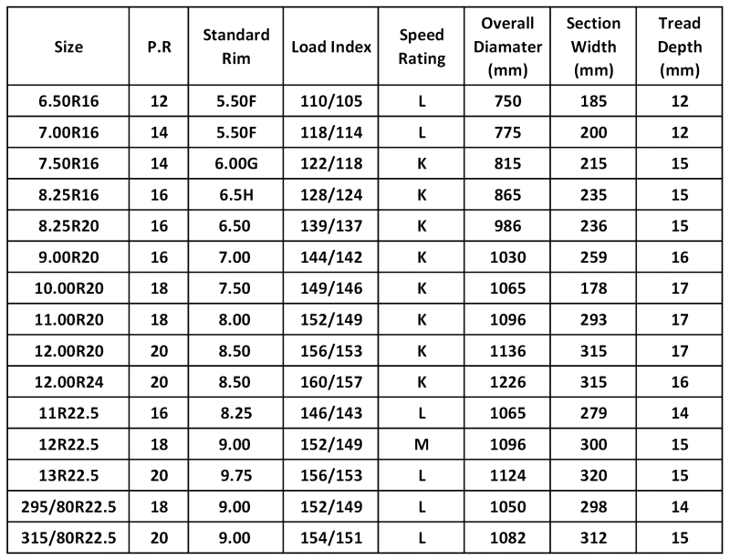
Task: Select the 8.00 standard rim cell
Action: pyautogui.click(x=235, y=319)
